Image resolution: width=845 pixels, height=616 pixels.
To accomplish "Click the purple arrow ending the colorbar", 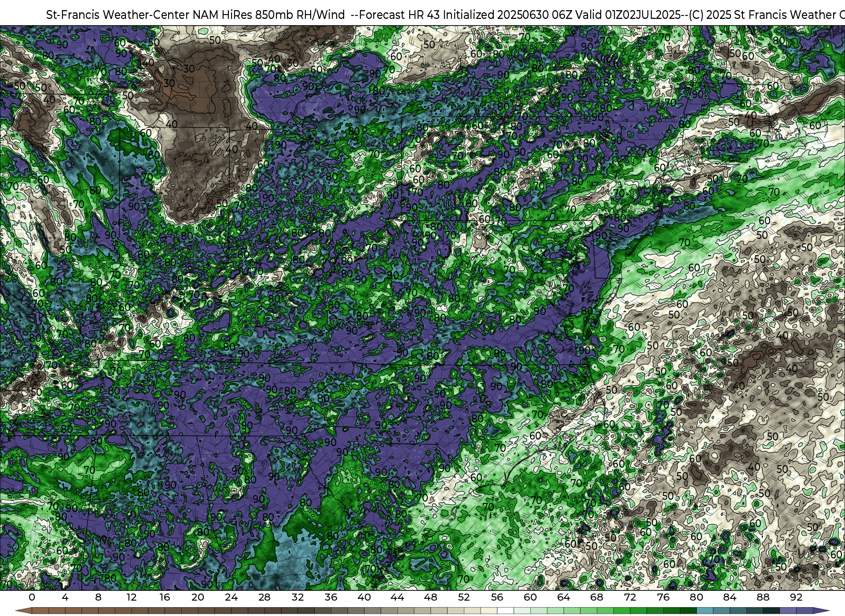I will tap(820, 611).
